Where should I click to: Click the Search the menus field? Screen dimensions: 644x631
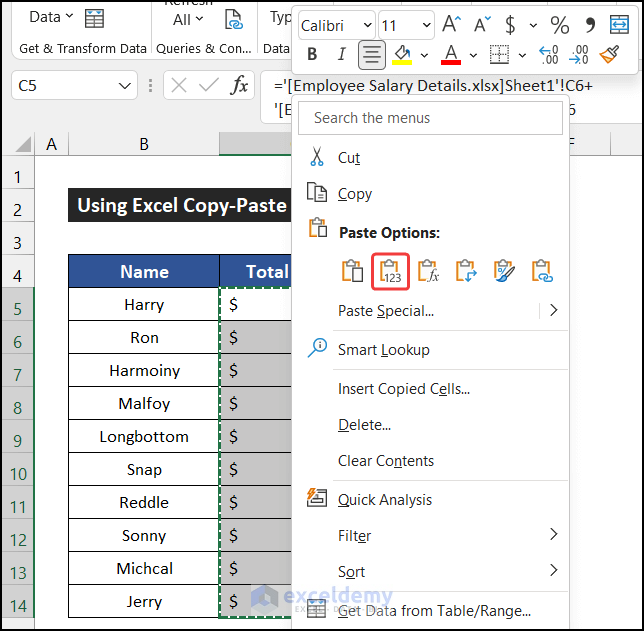point(430,118)
